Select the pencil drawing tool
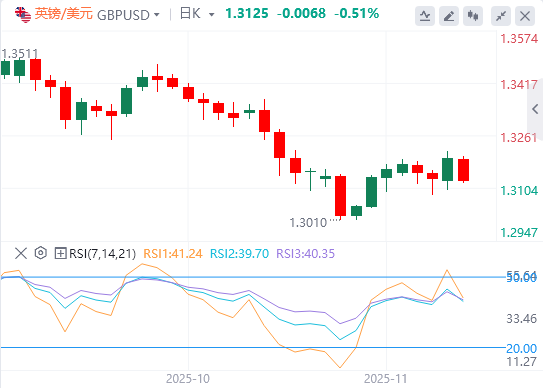 [x=449, y=16]
